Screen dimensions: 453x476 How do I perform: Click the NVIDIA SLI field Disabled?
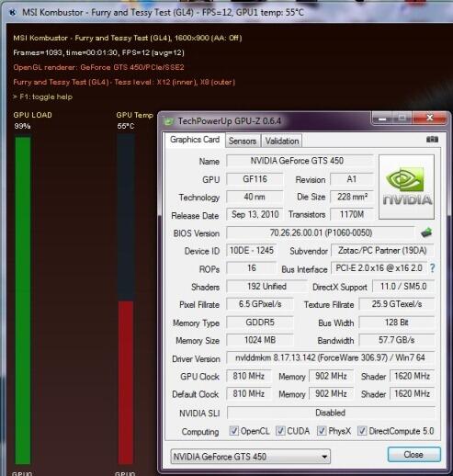pyautogui.click(x=331, y=413)
